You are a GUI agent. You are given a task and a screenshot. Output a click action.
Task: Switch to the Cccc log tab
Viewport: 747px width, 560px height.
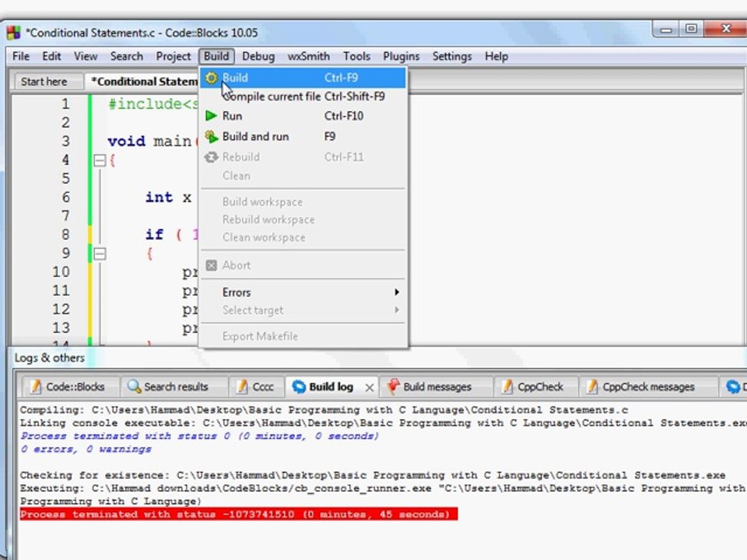click(x=257, y=387)
